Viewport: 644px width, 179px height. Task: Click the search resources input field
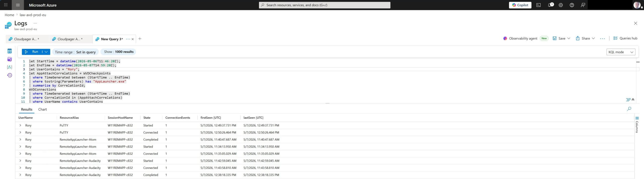click(x=325, y=5)
